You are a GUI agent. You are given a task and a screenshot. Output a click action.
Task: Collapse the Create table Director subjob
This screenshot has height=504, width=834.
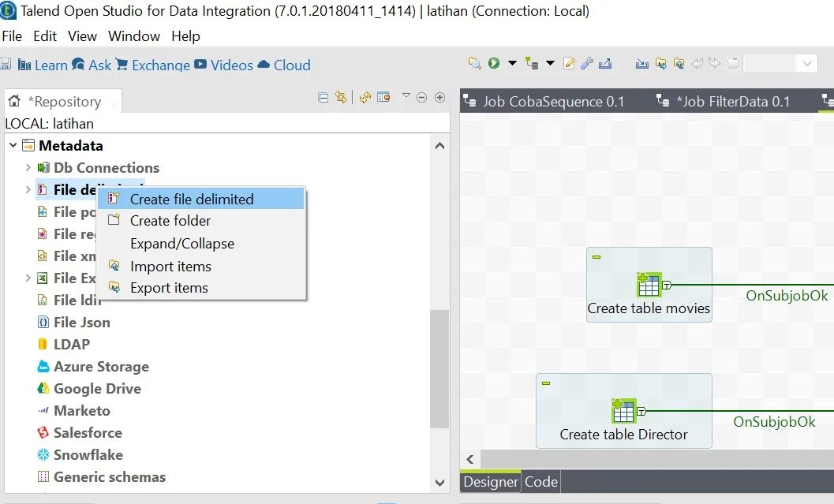[x=546, y=383]
